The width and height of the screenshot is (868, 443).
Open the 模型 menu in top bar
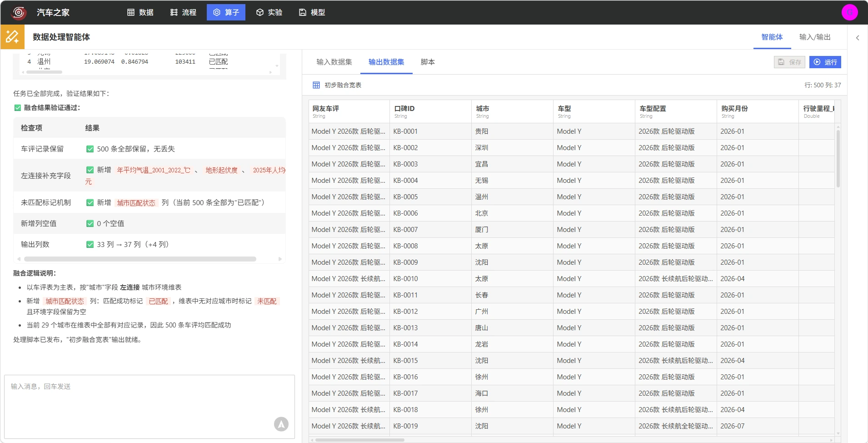312,12
